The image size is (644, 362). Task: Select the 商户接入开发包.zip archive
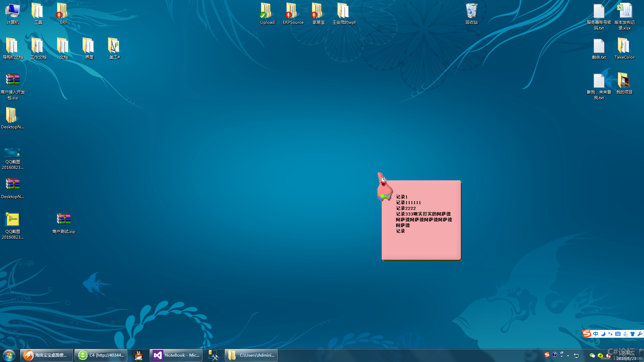[13, 86]
